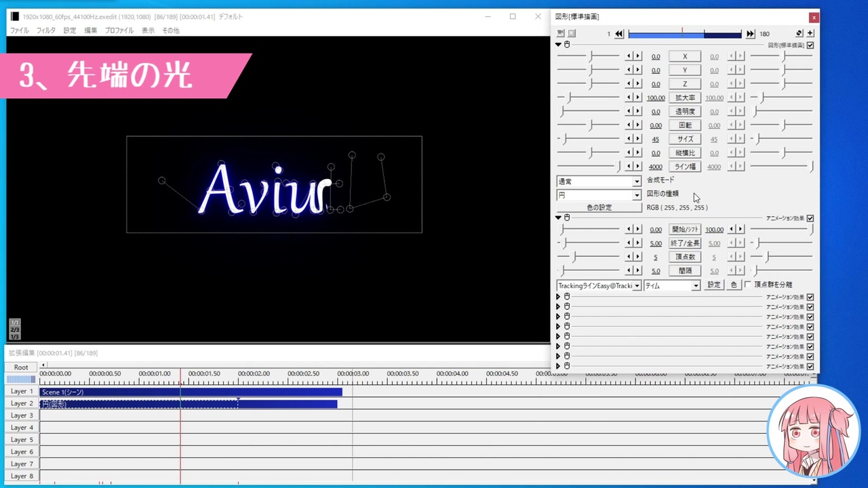Screen dimensions: 868x488
Task: Jump to first frame with the rewind icon
Action: point(619,34)
